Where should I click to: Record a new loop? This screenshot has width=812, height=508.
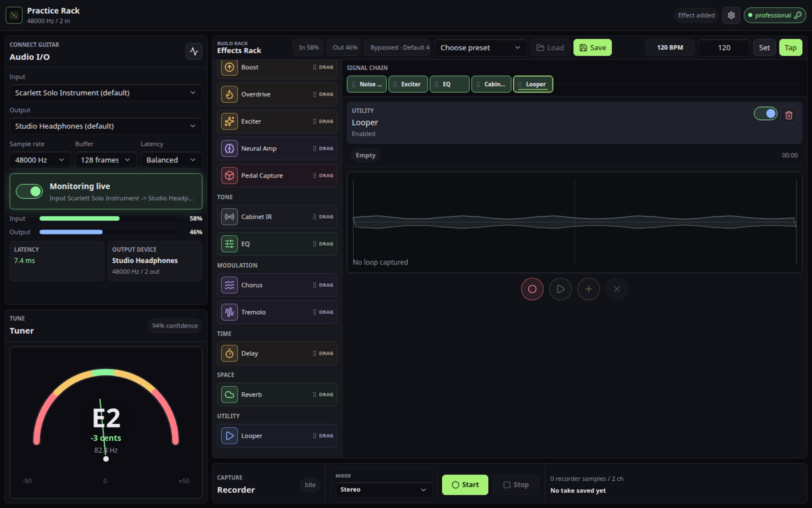pyautogui.click(x=532, y=289)
